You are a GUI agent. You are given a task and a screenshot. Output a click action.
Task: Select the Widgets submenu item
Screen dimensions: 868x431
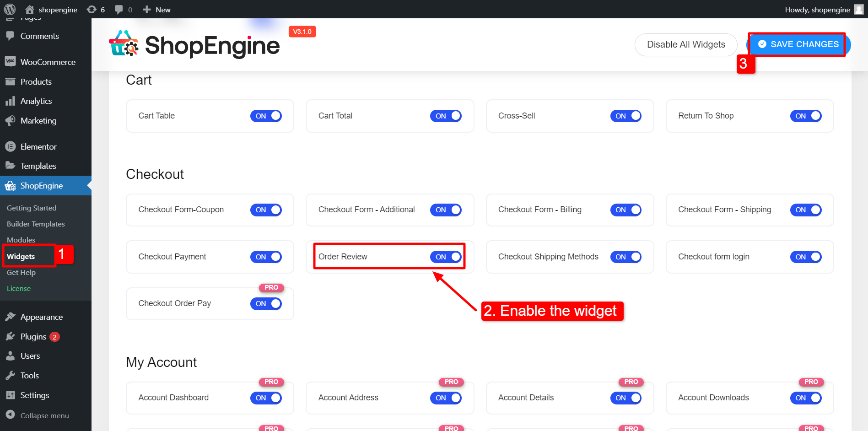tap(21, 256)
